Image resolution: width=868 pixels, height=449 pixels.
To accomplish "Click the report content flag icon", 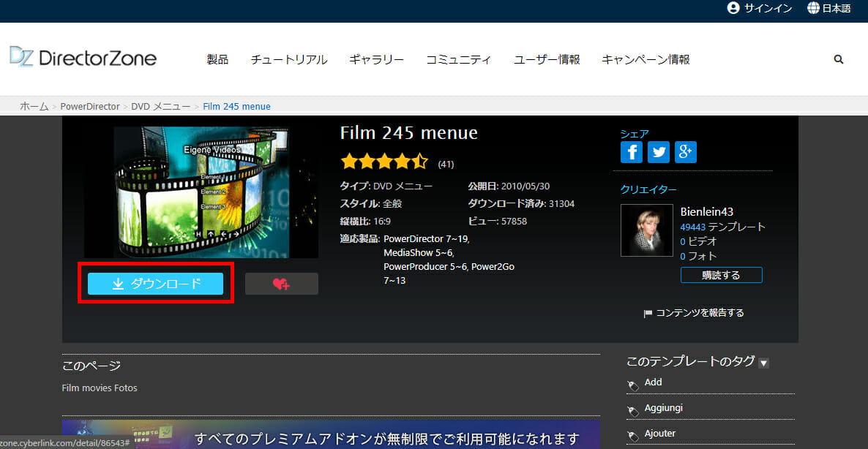I will [648, 314].
